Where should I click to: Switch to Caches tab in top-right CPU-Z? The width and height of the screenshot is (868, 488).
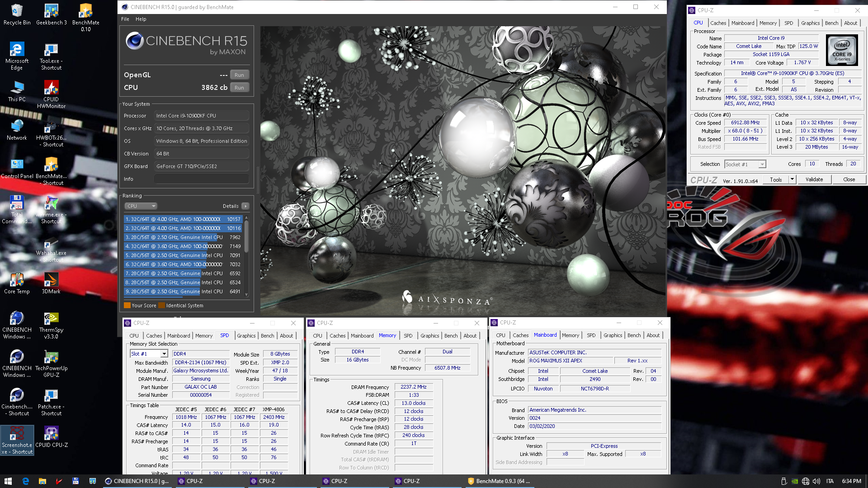pos(718,23)
